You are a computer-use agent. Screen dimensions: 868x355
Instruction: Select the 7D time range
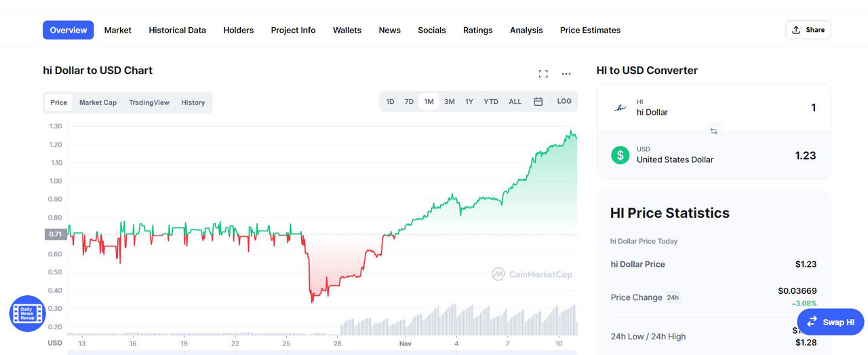click(x=409, y=102)
